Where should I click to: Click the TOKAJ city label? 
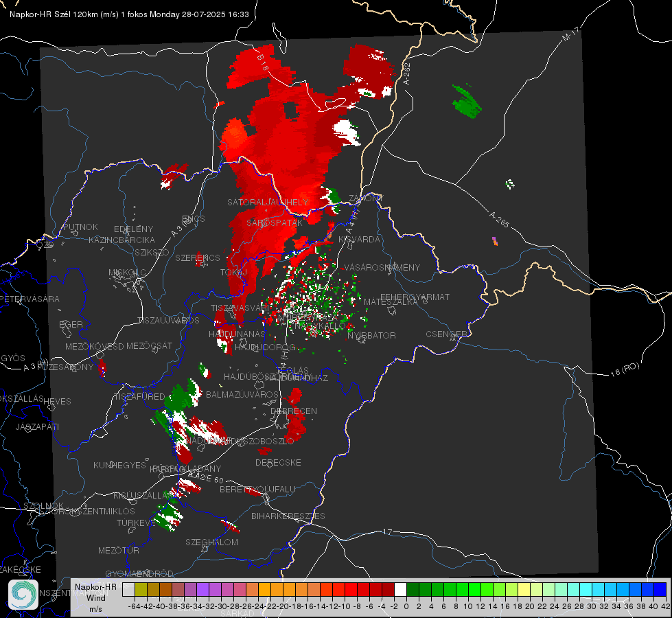[x=233, y=273]
